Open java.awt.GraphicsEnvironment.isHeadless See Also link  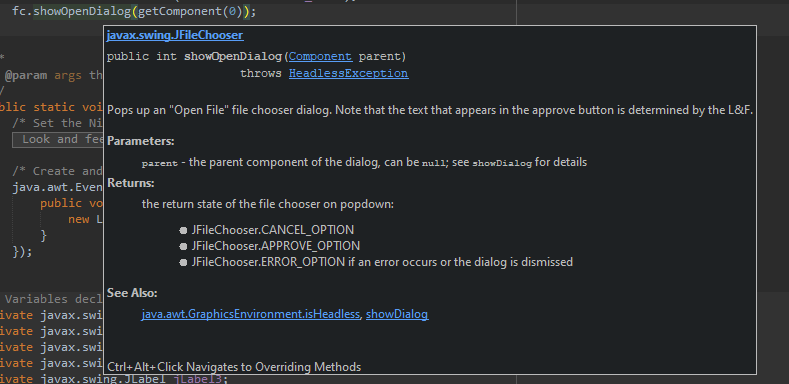(251, 314)
